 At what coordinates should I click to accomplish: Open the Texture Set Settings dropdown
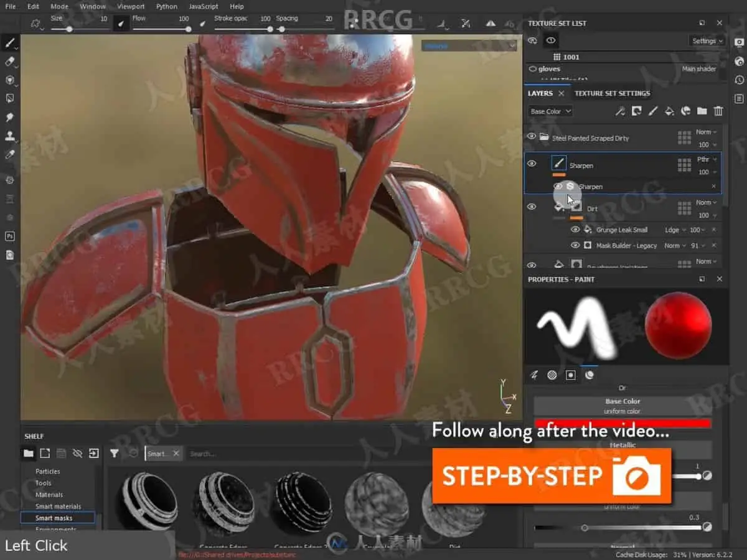pos(708,41)
